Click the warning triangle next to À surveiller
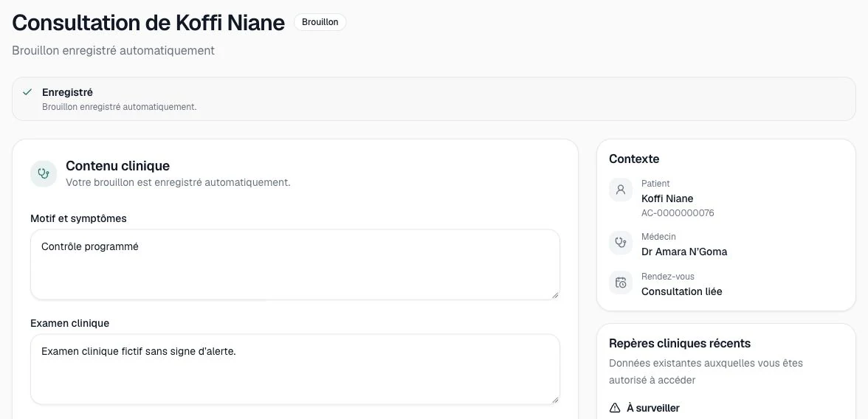868x419 pixels. (614, 408)
